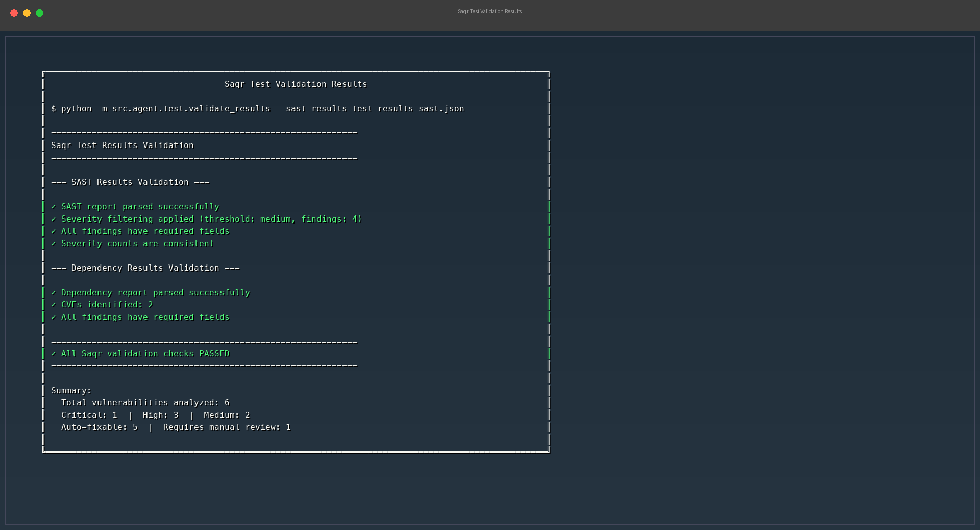
Task: Click 'All findings have required fields' under Dependency
Action: click(140, 317)
